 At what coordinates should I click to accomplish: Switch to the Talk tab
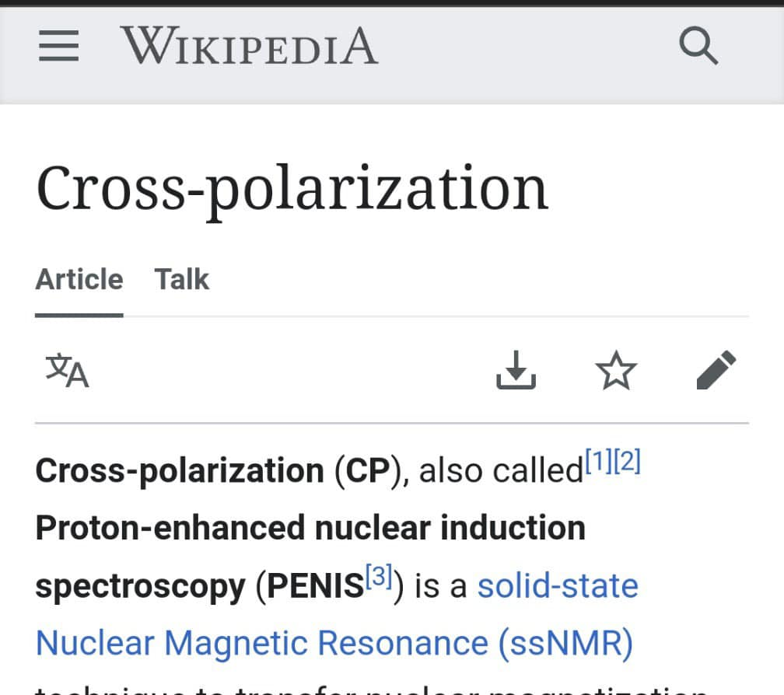tap(181, 279)
